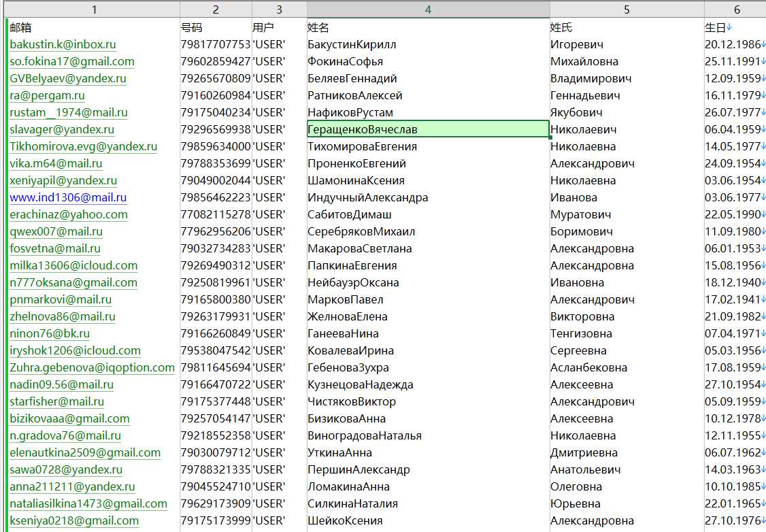
Task: Open the blue www.ind1306@mail.ru link
Action: click(68, 197)
